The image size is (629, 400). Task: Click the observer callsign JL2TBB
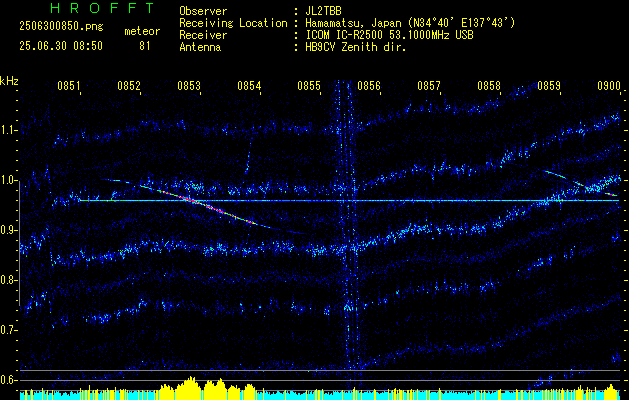point(323,11)
